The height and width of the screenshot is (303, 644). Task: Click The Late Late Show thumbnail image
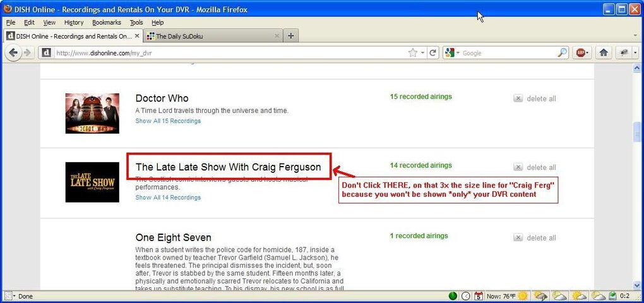pos(92,182)
